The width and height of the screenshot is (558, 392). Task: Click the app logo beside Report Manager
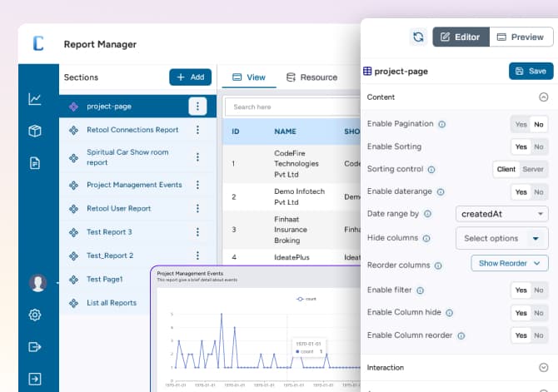pyautogui.click(x=38, y=44)
